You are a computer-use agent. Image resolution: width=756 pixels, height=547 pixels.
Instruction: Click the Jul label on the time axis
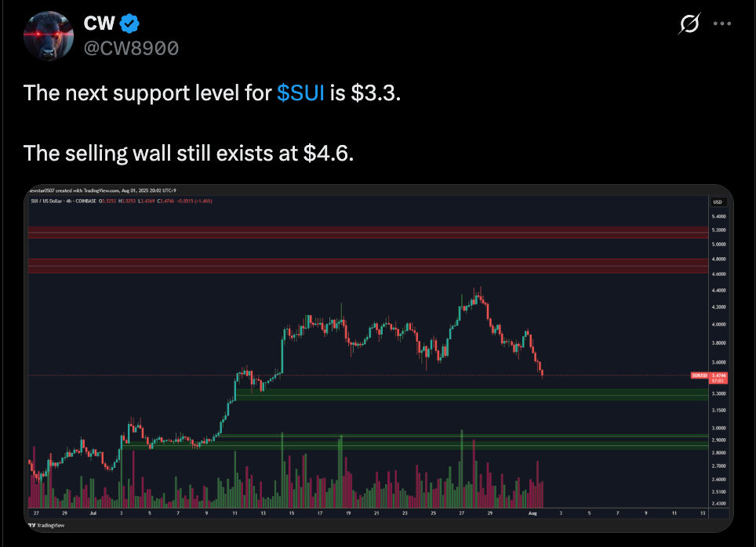pos(93,513)
